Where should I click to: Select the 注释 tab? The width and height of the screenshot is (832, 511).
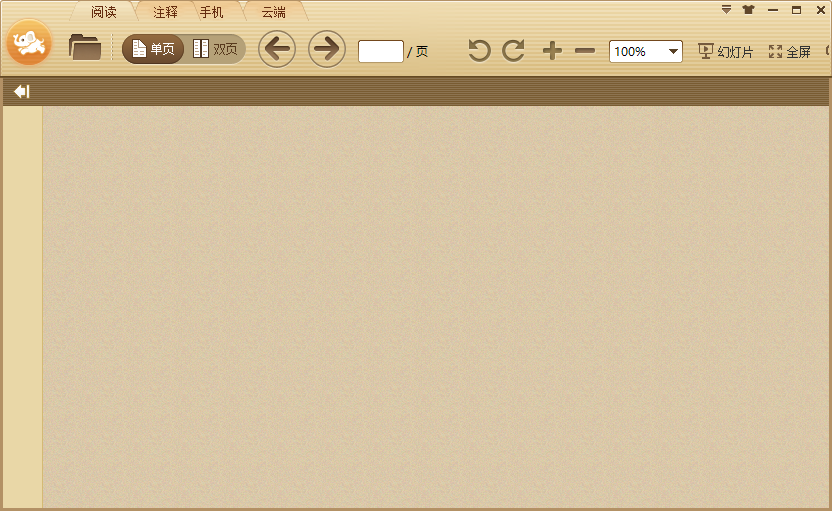[x=166, y=12]
